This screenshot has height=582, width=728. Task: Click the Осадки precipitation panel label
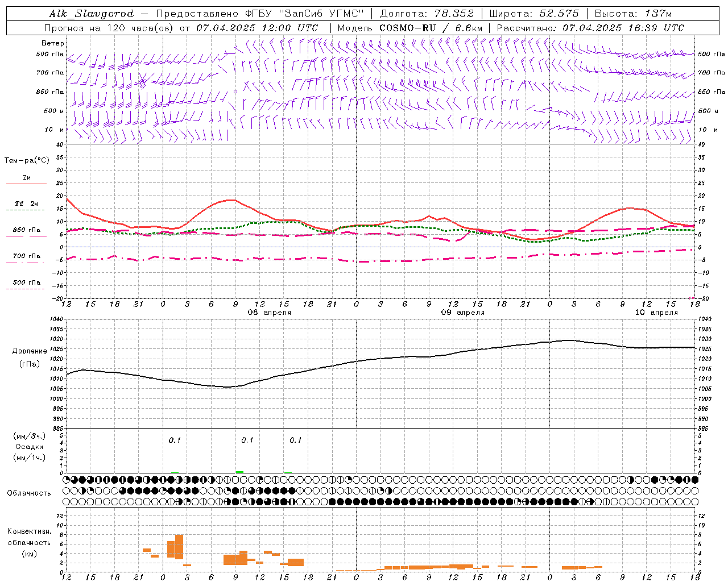point(29,447)
